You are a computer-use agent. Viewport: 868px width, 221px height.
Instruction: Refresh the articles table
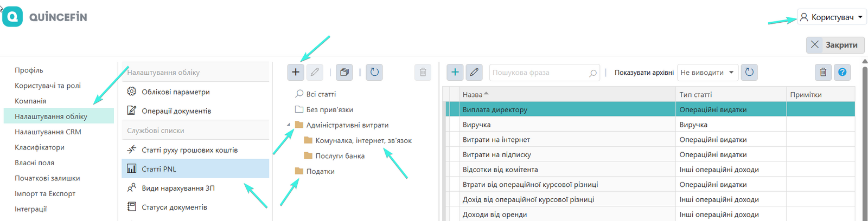(749, 72)
